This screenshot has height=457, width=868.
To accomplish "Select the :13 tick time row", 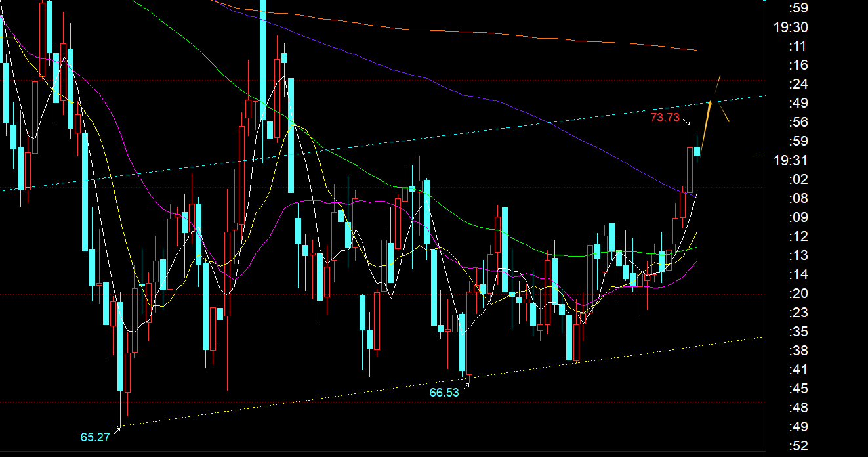I will [798, 255].
